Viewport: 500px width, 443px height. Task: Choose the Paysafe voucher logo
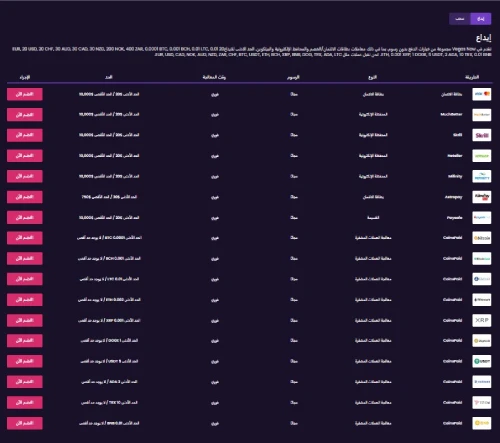pyautogui.click(x=482, y=218)
